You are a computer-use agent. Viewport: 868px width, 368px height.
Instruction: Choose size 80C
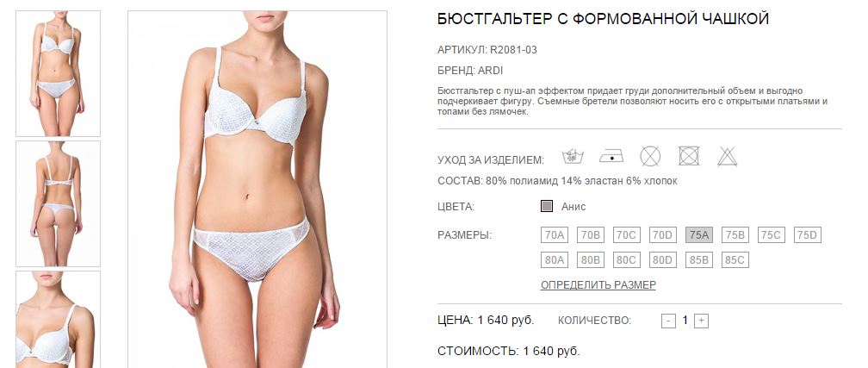(x=627, y=260)
